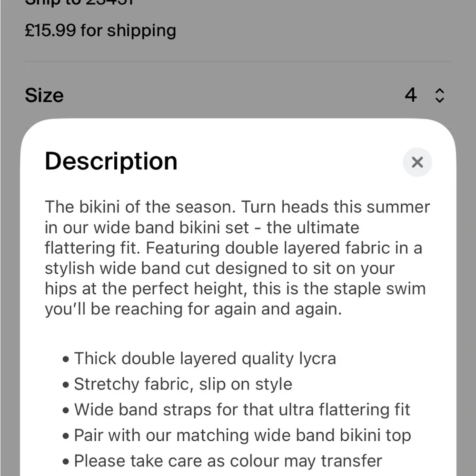Click the bullet about double layered lycra
This screenshot has width=476, height=476.
(x=205, y=358)
